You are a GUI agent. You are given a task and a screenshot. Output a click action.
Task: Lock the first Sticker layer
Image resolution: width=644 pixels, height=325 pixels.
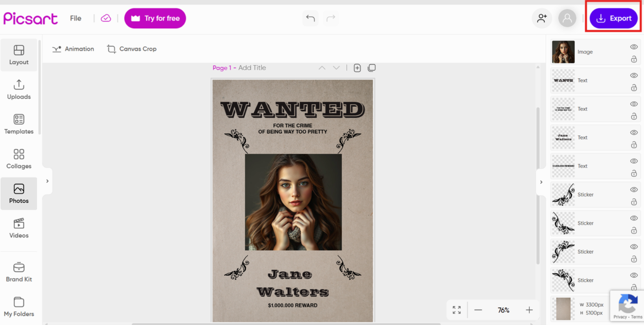coord(634,202)
